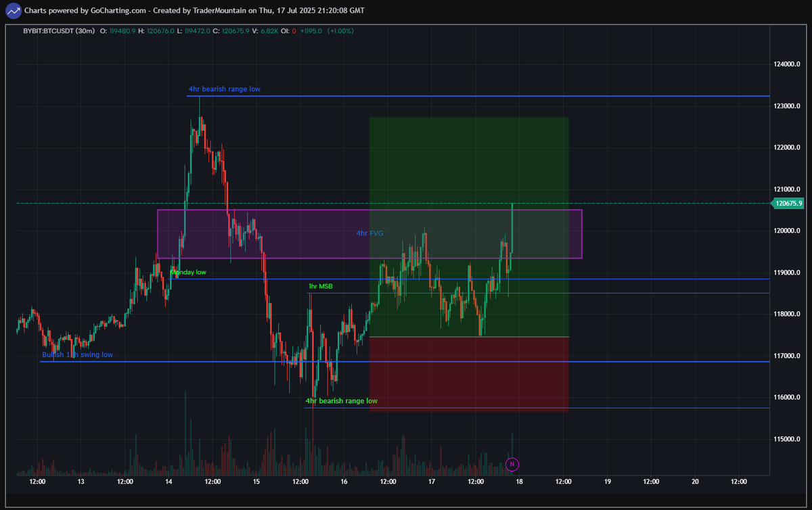
Task: Click the 124000.0 price axis label
Action: [788, 64]
